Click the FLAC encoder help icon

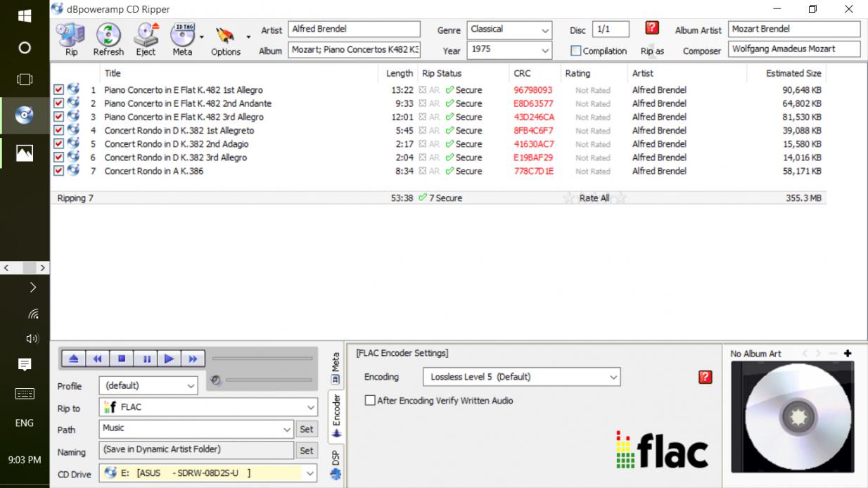pyautogui.click(x=705, y=377)
